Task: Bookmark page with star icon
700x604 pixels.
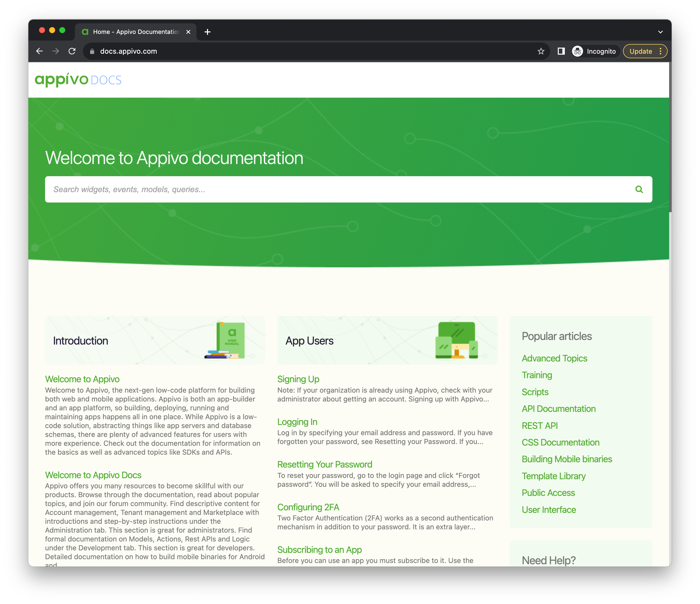Action: click(541, 51)
